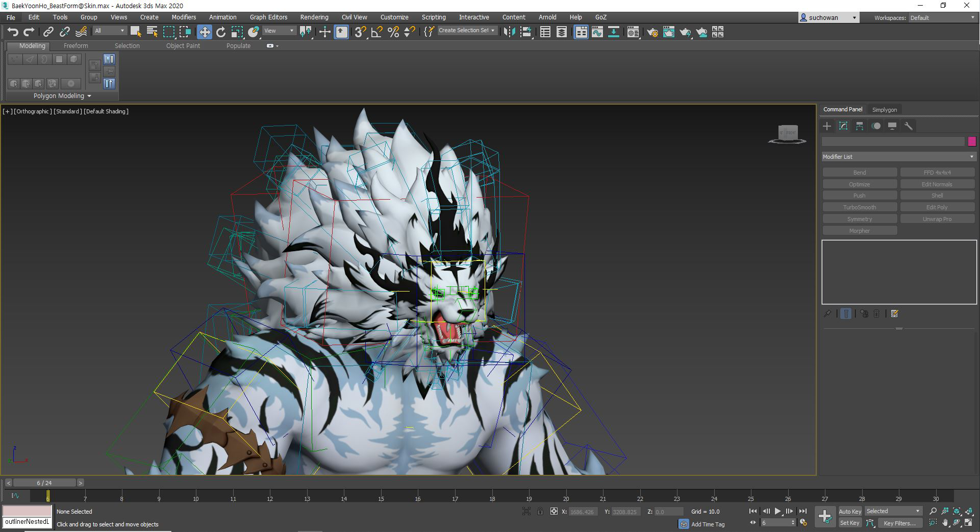Activate the Select and Rotate tool

click(221, 32)
